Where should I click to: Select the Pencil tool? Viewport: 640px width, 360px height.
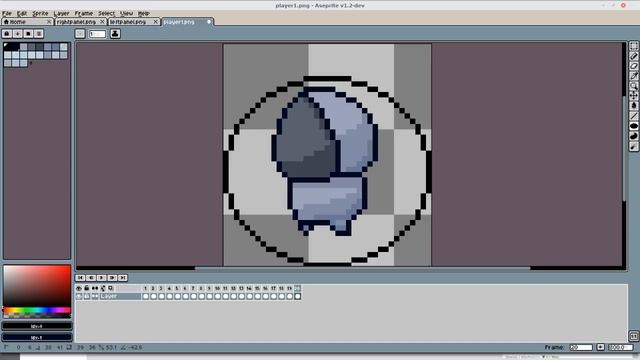coord(633,56)
